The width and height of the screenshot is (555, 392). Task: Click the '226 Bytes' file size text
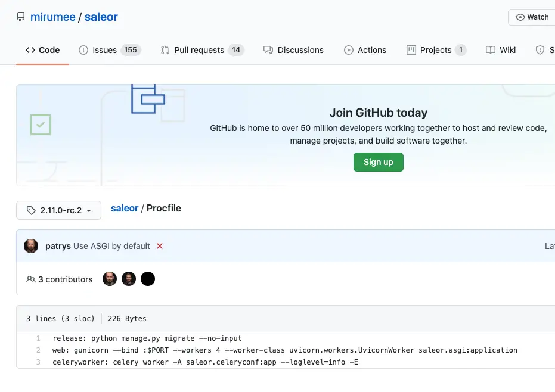[127, 319]
